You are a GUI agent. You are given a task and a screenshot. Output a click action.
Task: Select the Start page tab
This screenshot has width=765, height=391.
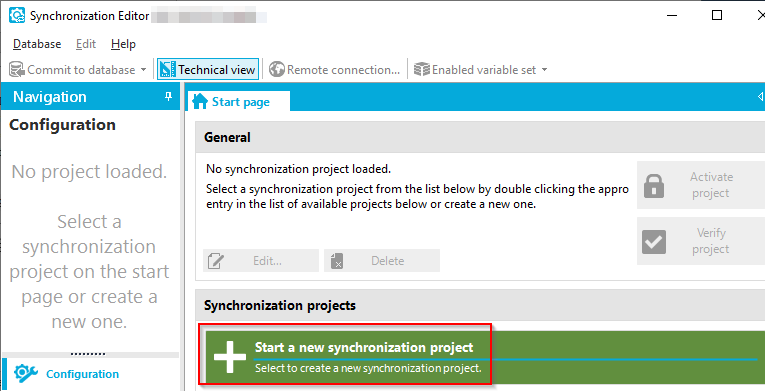(239, 102)
